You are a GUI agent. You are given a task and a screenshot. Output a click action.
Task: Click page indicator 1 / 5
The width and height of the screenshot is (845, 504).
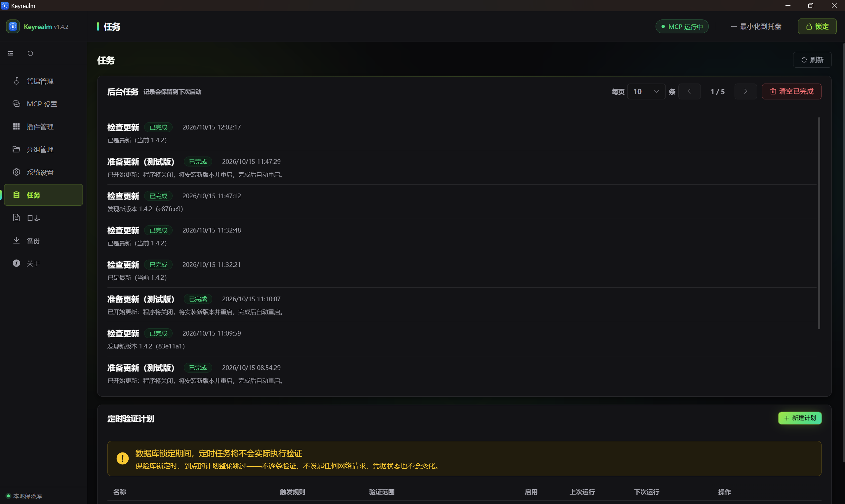coord(717,92)
